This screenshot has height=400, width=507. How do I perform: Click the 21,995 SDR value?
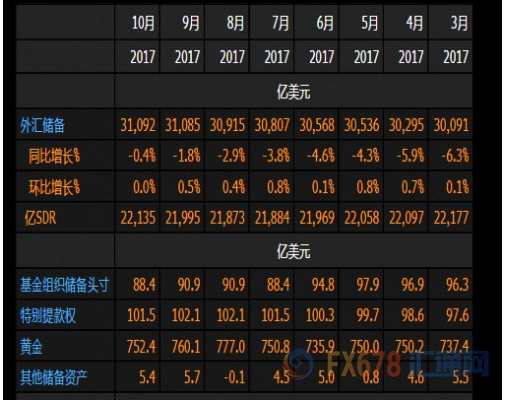[x=183, y=218]
